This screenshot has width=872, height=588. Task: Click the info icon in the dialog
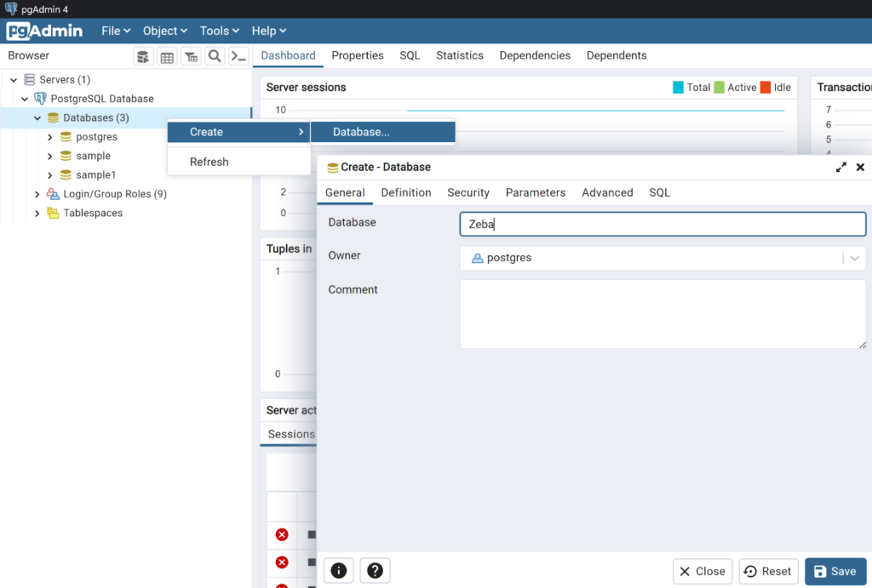338,570
